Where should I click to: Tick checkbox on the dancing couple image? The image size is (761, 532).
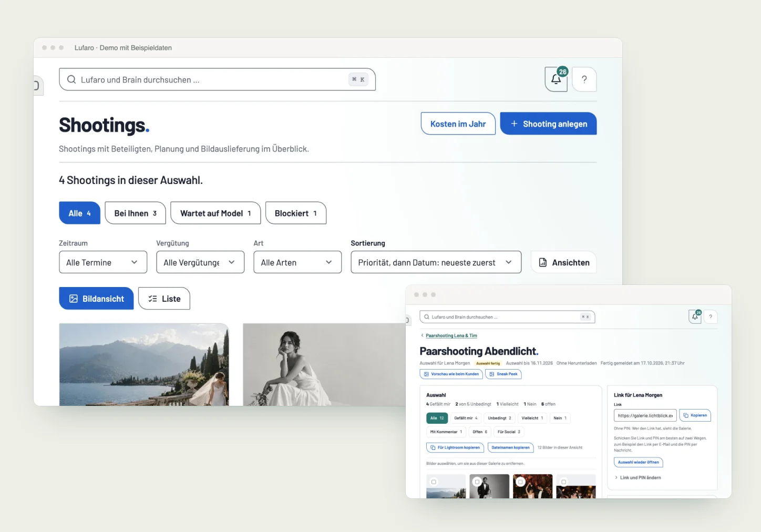520,482
